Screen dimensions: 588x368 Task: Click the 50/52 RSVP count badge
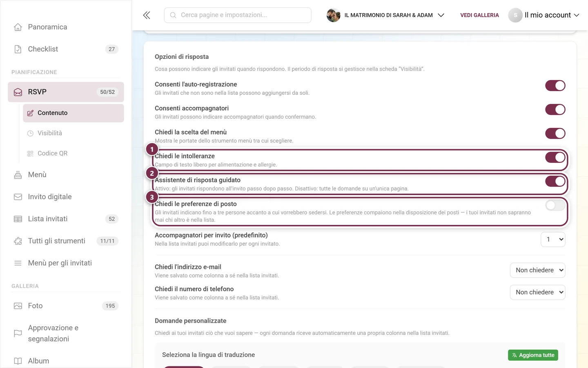[107, 92]
